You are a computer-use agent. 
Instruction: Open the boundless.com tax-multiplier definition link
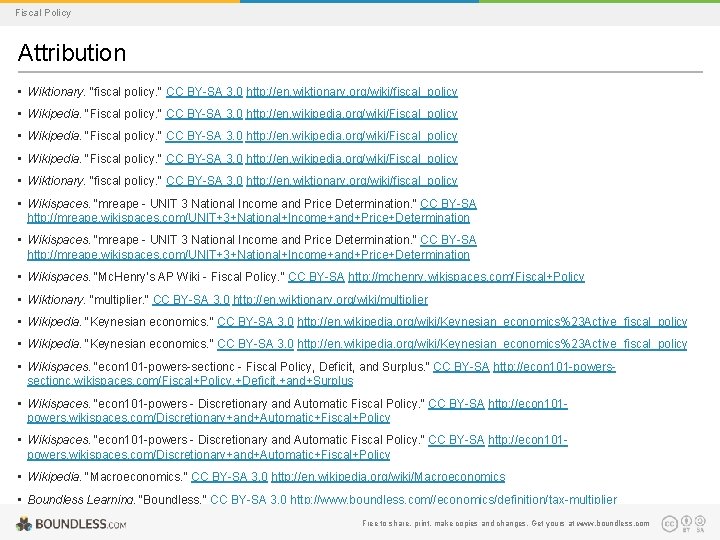[x=454, y=499]
